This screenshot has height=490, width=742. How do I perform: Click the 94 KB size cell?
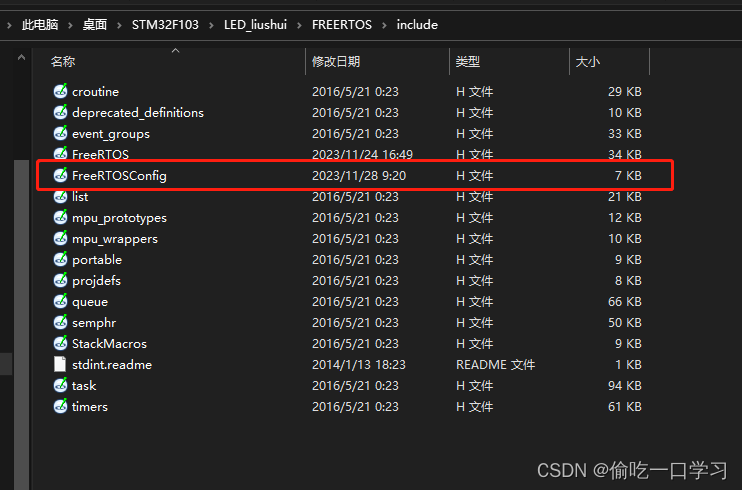tap(625, 385)
